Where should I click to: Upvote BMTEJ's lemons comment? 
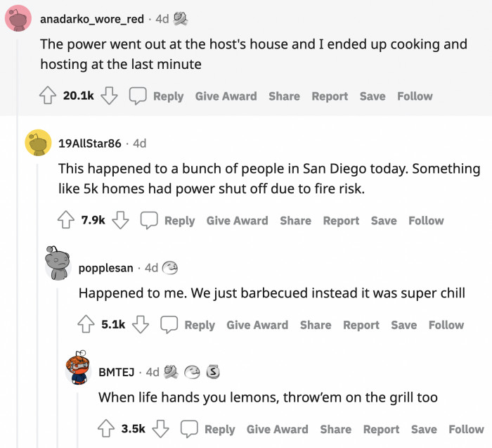click(107, 428)
